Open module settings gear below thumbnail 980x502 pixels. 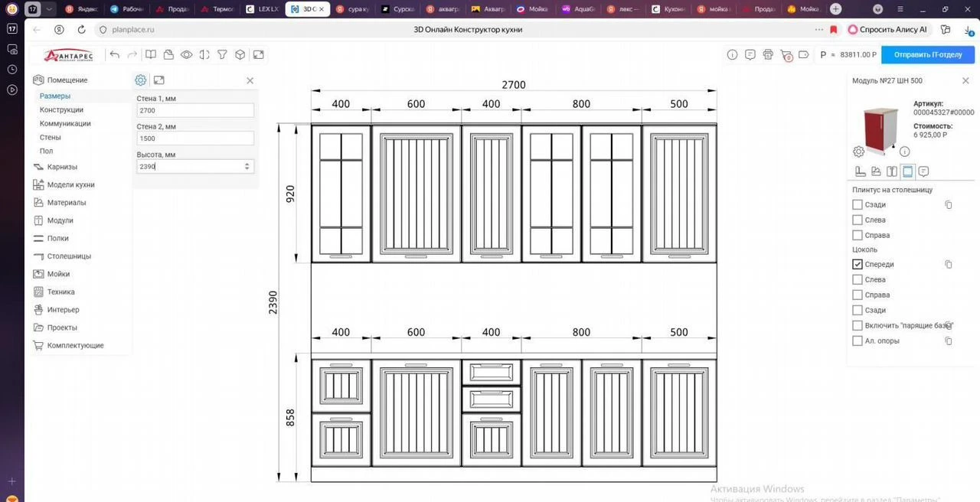[x=858, y=152]
